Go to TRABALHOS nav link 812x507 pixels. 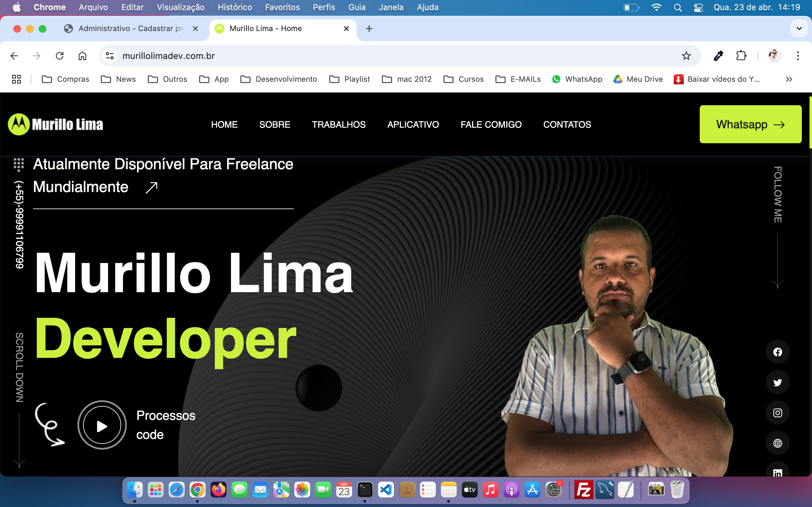(x=338, y=125)
